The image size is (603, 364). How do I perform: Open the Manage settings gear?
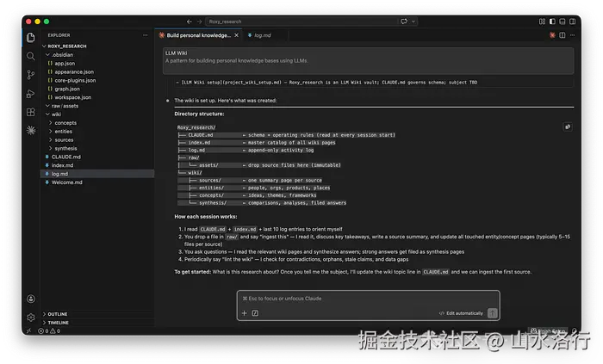pos(31,318)
